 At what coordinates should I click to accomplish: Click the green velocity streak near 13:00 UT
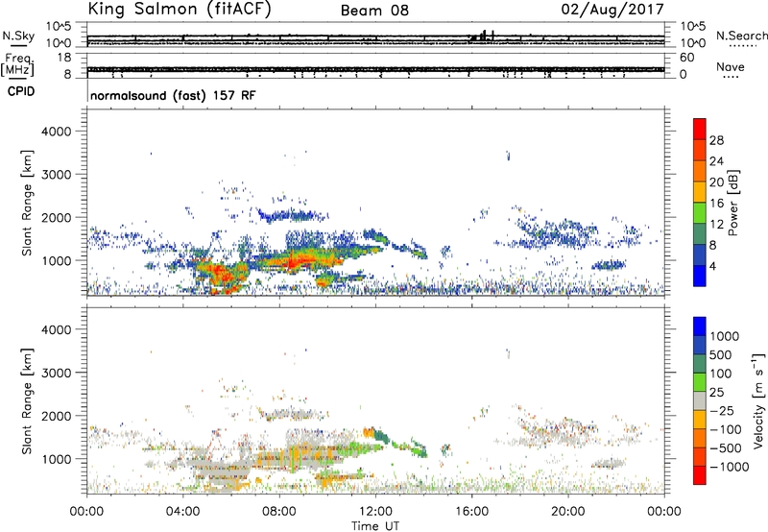411,447
